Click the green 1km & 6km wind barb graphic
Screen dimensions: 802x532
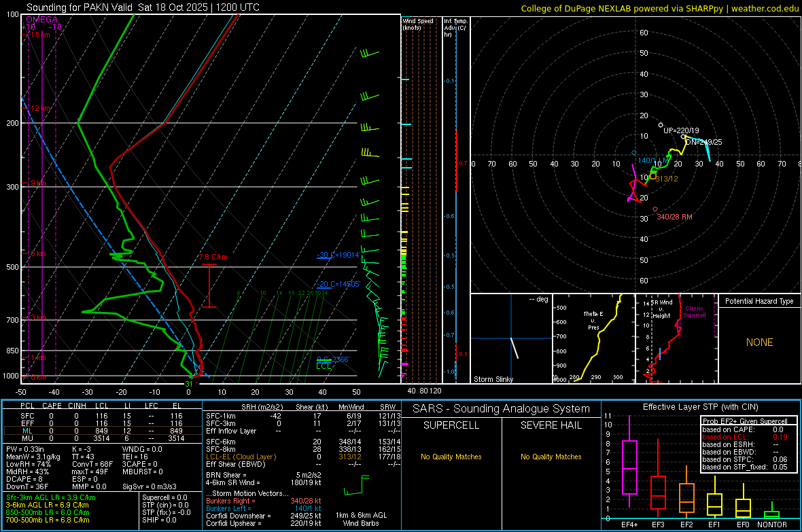click(x=357, y=485)
